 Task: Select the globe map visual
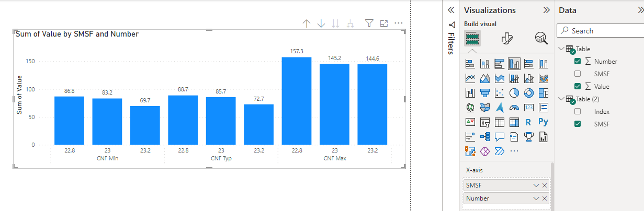click(470, 108)
